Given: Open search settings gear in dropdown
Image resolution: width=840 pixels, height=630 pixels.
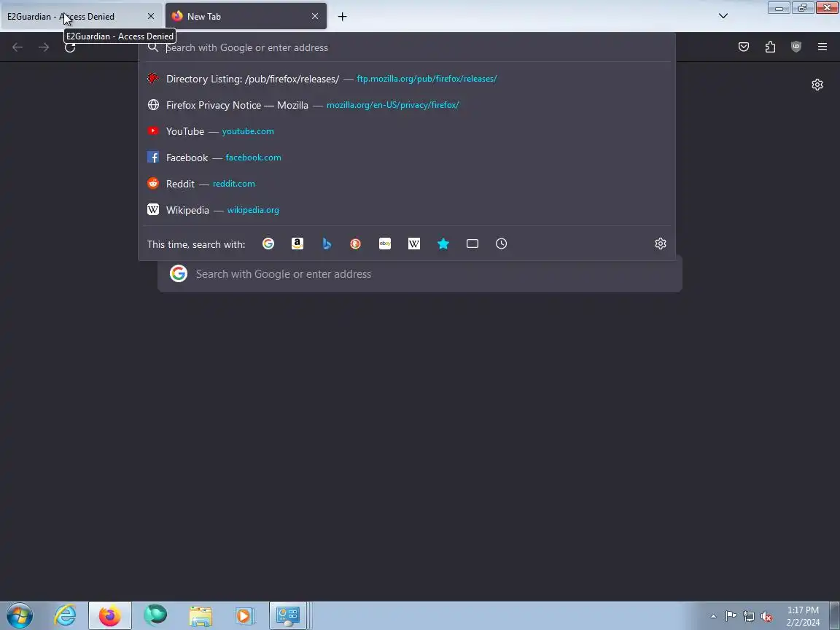Looking at the screenshot, I should tap(661, 244).
